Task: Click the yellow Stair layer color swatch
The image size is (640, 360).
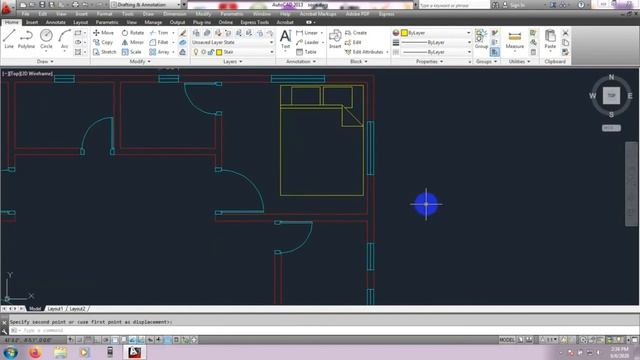Action: [x=219, y=52]
